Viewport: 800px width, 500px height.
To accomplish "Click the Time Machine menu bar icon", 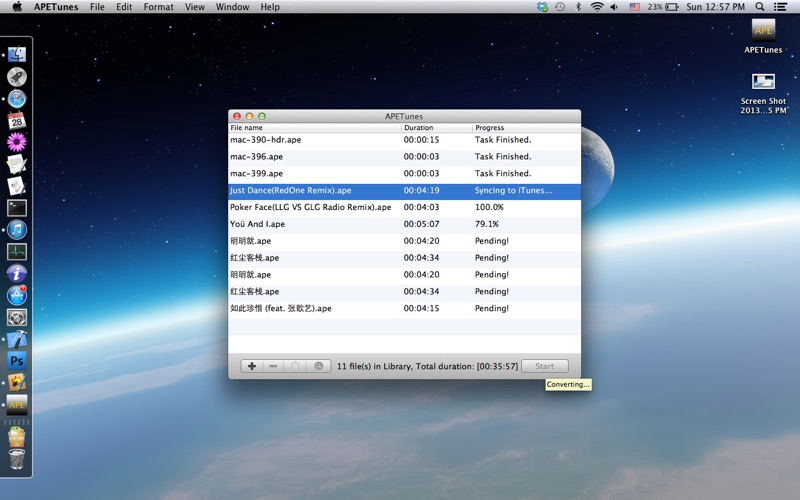I will pyautogui.click(x=560, y=7).
